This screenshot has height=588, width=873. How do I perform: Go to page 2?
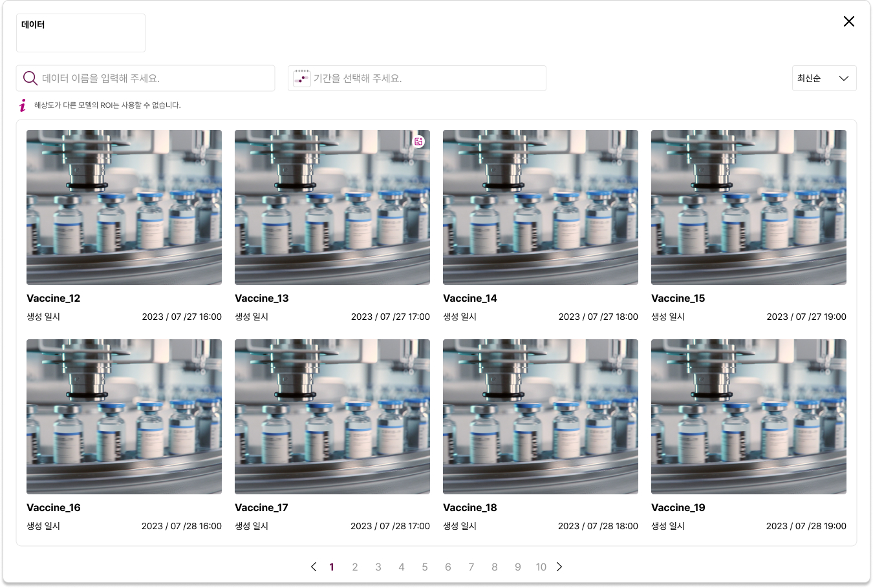pyautogui.click(x=355, y=567)
